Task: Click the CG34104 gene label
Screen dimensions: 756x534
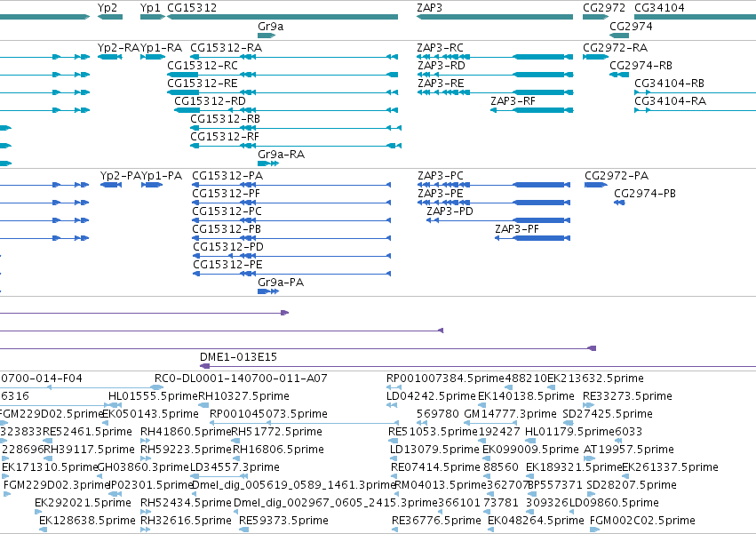Action: click(x=659, y=8)
